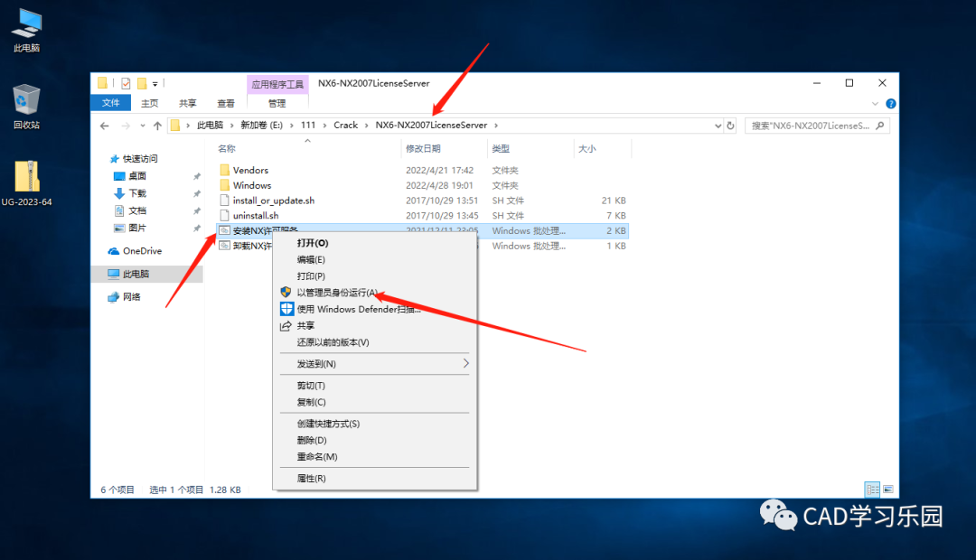Select the 卸载NX batch file icon
976x560 pixels.
pyautogui.click(x=225, y=246)
